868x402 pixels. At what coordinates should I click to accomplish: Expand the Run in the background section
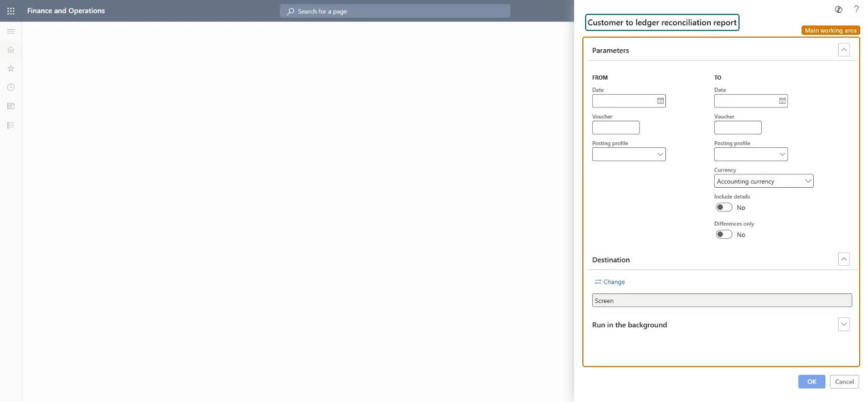844,324
